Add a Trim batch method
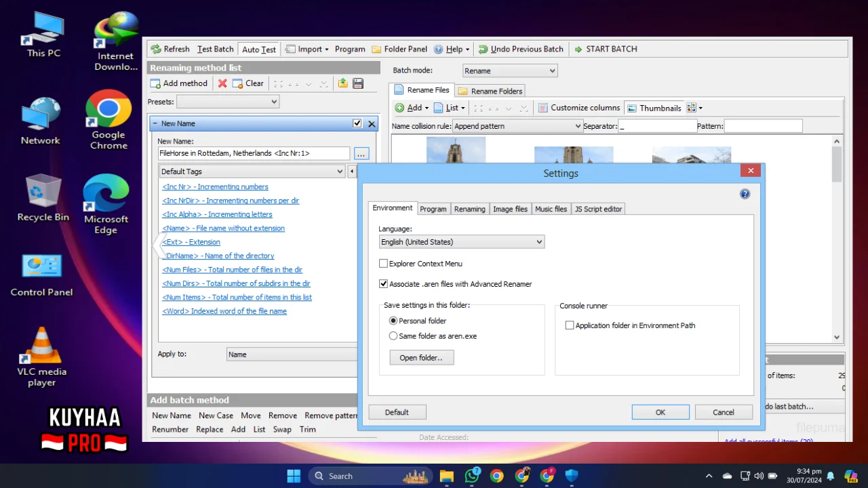868x488 pixels. pyautogui.click(x=308, y=429)
